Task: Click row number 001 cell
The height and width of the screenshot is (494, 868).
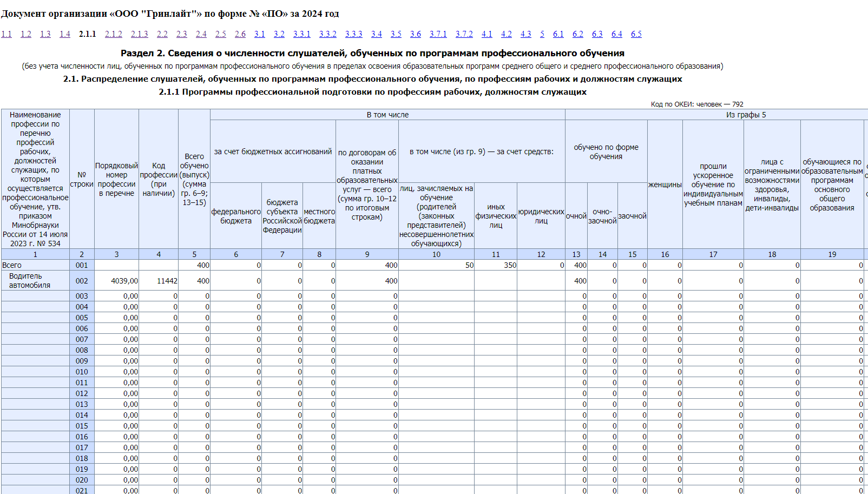Action: pyautogui.click(x=82, y=265)
